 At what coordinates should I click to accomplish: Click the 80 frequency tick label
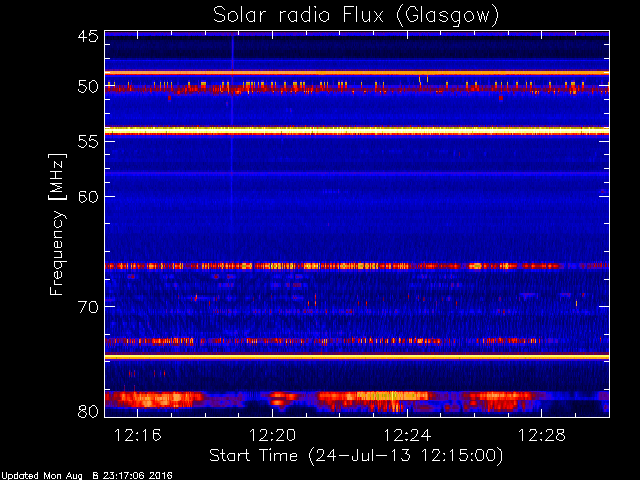pos(88,411)
